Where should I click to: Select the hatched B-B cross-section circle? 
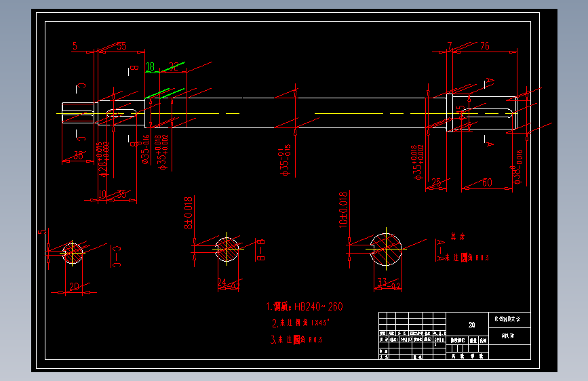227,249
